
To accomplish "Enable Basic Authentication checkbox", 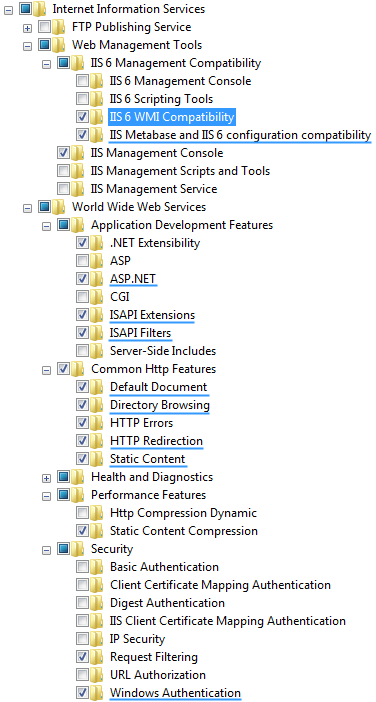I will 82,567.
